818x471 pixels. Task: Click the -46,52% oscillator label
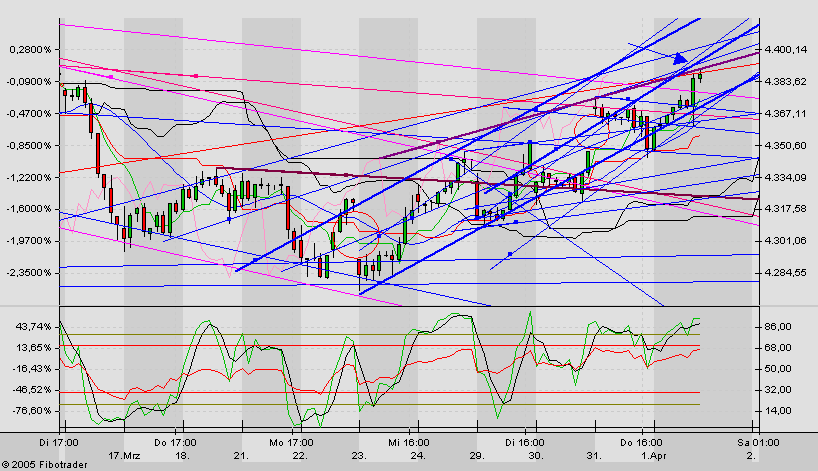point(32,390)
